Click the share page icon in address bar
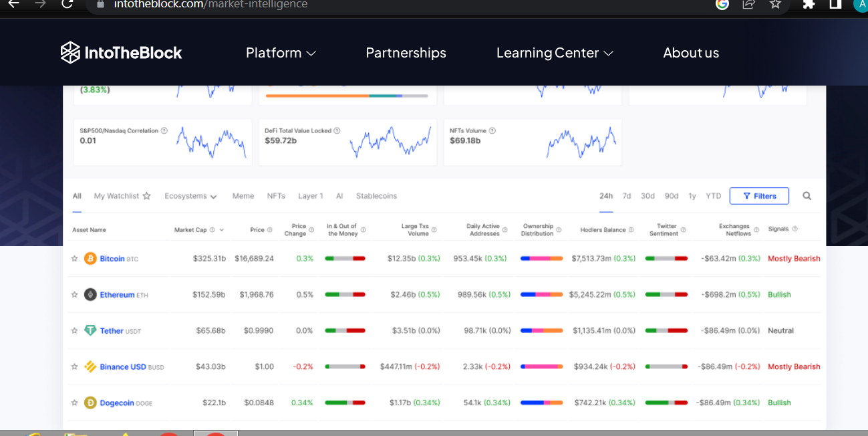Image resolution: width=868 pixels, height=436 pixels. pos(748,4)
